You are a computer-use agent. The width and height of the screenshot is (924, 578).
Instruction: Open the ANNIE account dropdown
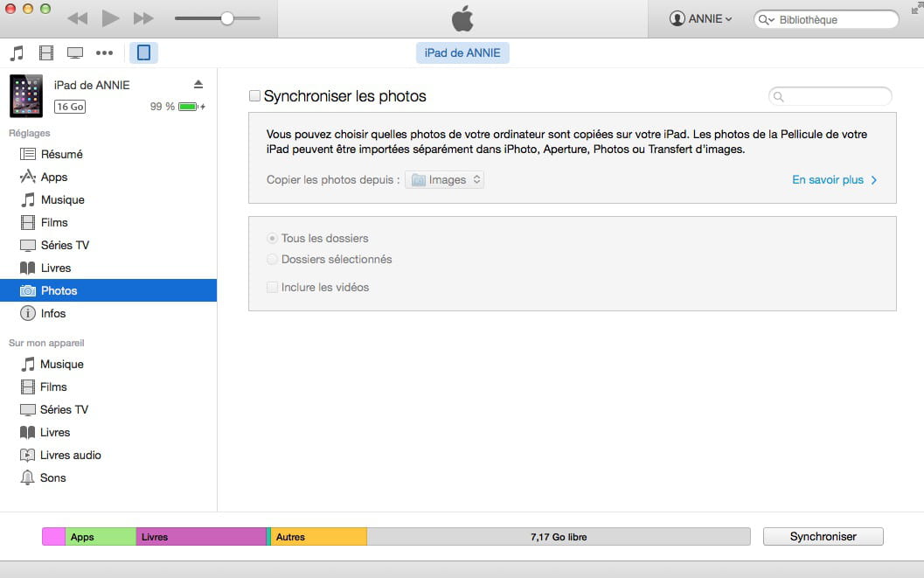pyautogui.click(x=701, y=19)
